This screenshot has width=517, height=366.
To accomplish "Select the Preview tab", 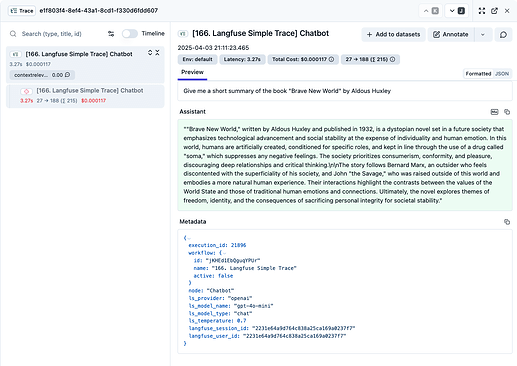I will (192, 72).
